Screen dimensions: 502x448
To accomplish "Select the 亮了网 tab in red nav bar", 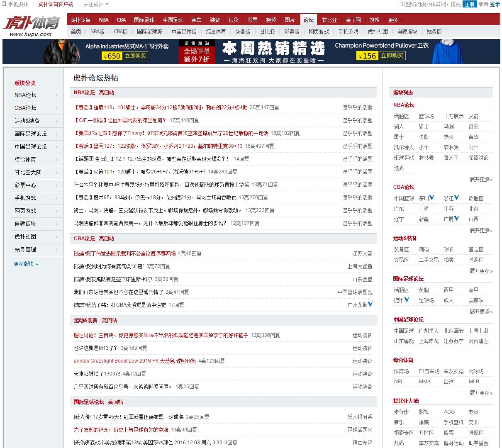I will (x=353, y=20).
